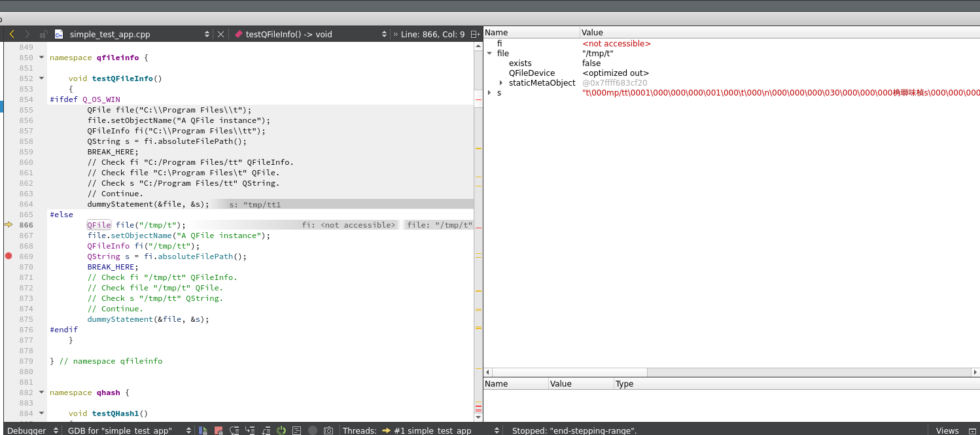
Task: Toggle the operate-by-instruction icon
Action: [x=297, y=430]
